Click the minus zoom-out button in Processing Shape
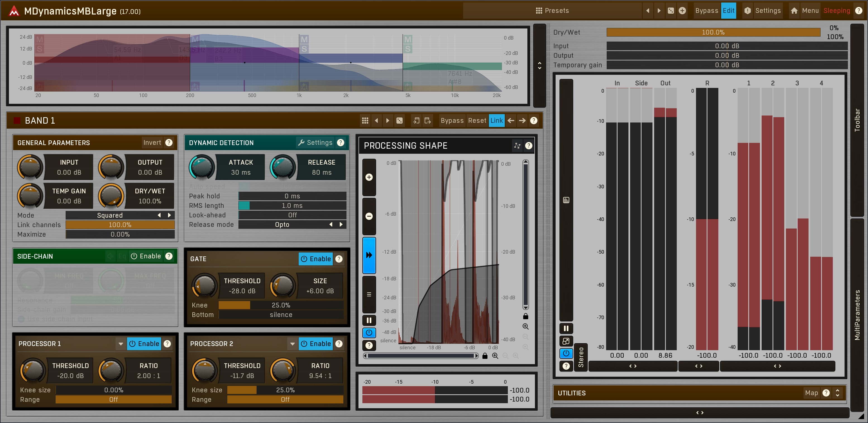The image size is (868, 423). 369,216
